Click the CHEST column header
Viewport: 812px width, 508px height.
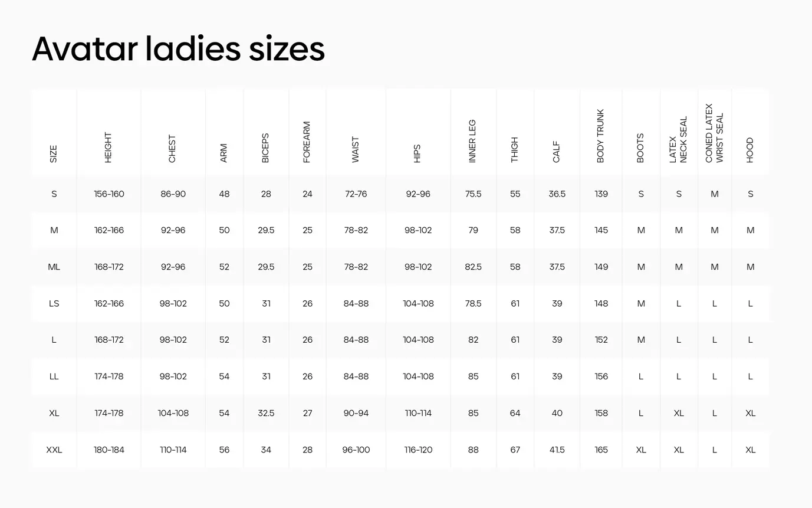coord(172,149)
